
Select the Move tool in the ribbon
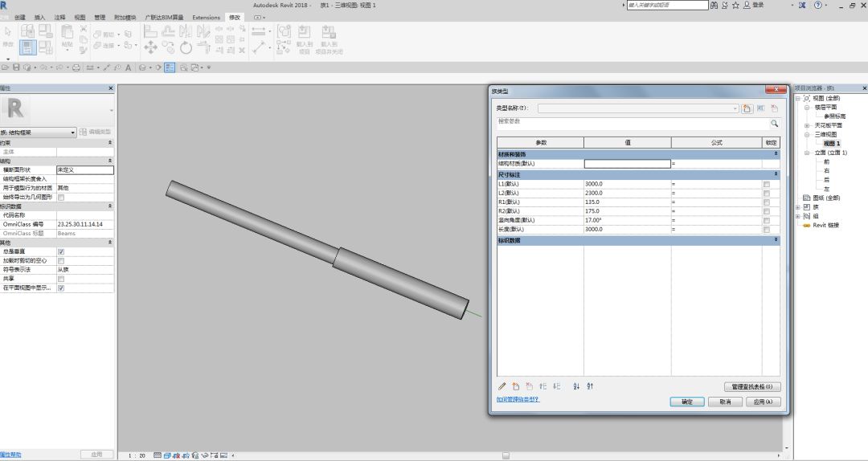click(150, 47)
